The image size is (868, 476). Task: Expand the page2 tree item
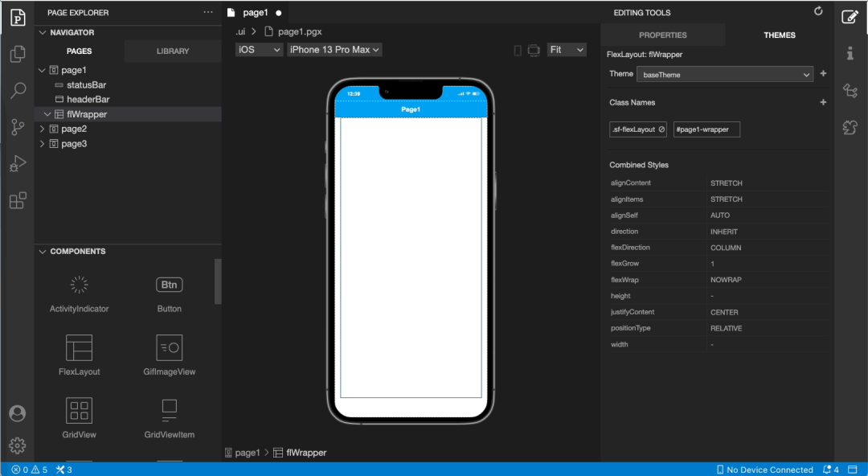point(41,129)
